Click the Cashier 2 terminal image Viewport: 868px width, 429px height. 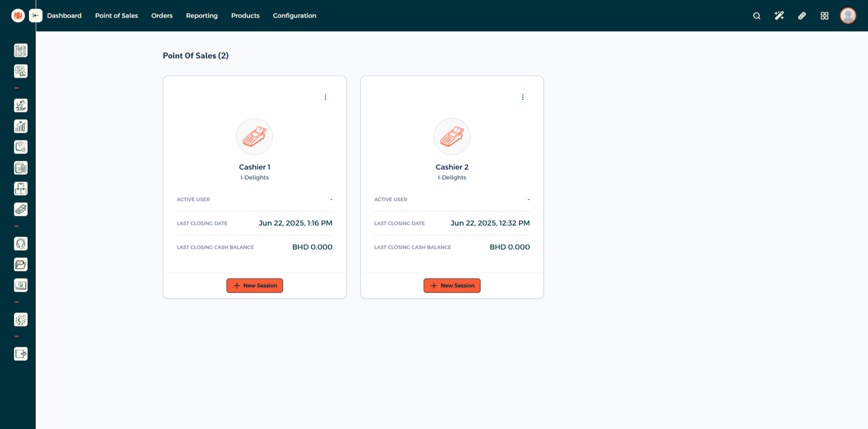452,137
